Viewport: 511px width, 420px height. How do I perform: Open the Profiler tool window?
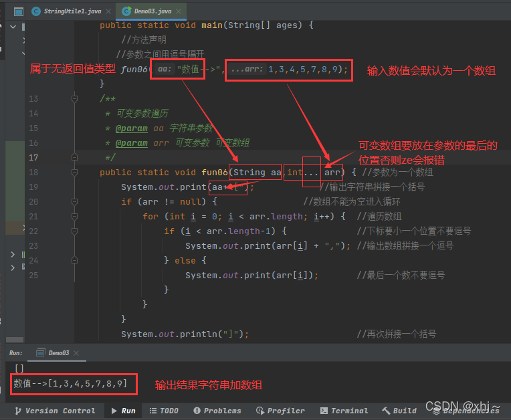[x=281, y=411]
